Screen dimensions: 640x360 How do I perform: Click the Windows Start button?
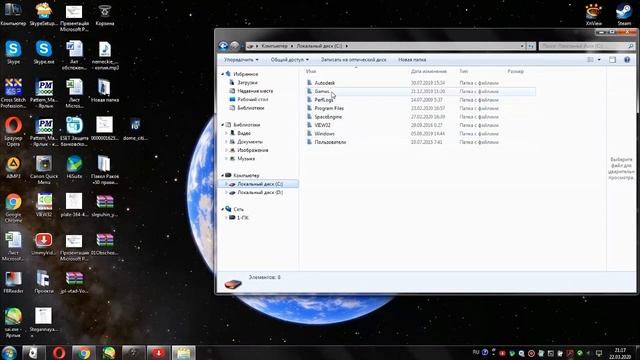point(9,353)
